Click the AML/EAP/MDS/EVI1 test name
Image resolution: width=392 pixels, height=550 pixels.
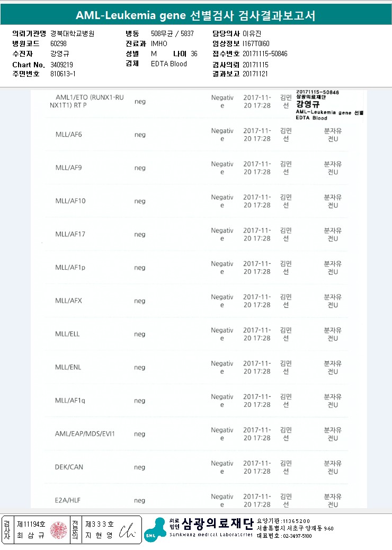click(85, 434)
